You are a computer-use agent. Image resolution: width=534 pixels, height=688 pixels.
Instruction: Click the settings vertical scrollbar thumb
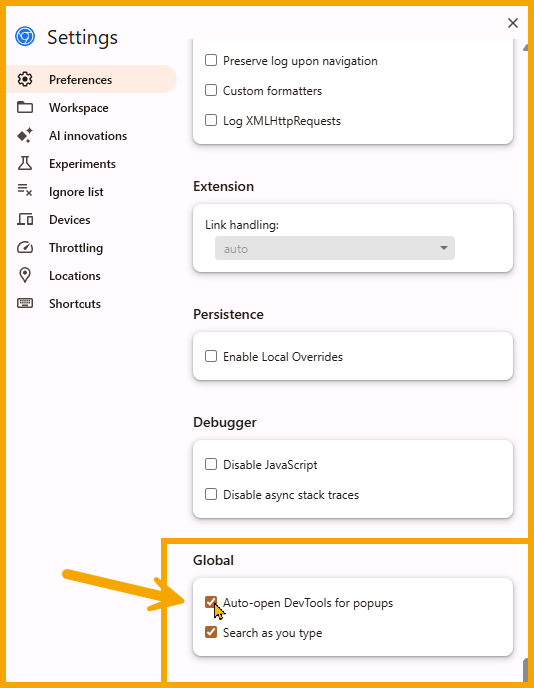(x=525, y=668)
